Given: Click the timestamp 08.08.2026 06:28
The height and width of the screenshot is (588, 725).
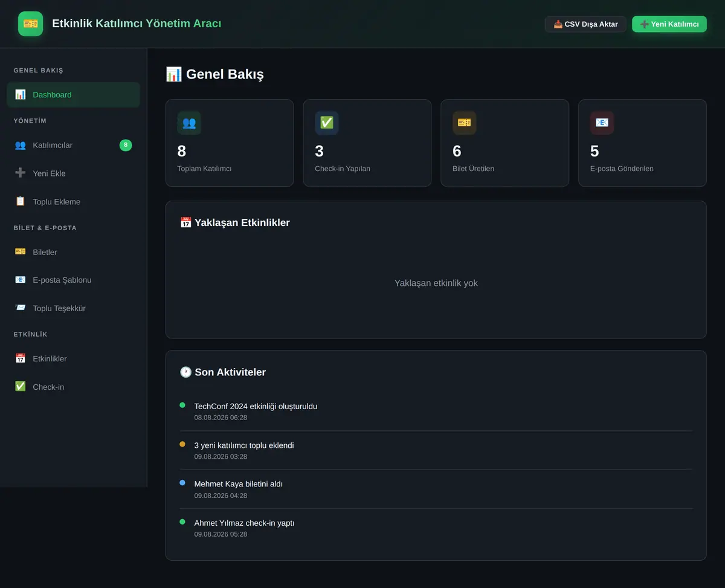Looking at the screenshot, I should (x=221, y=418).
